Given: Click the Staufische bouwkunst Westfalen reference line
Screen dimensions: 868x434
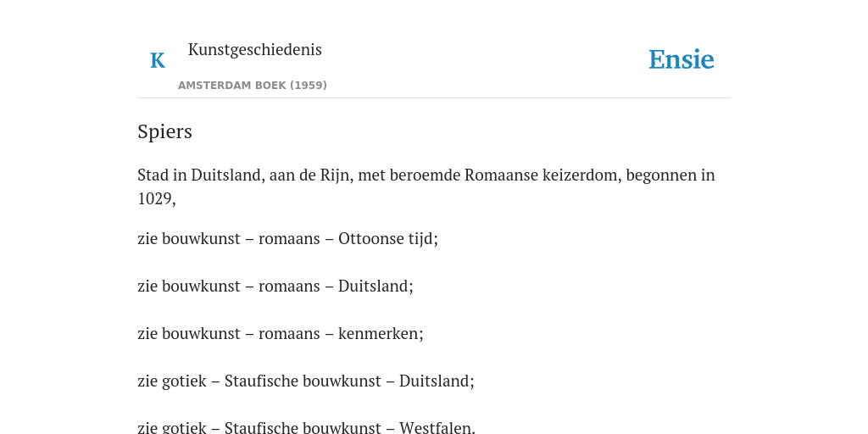Looking at the screenshot, I should pos(306,427).
